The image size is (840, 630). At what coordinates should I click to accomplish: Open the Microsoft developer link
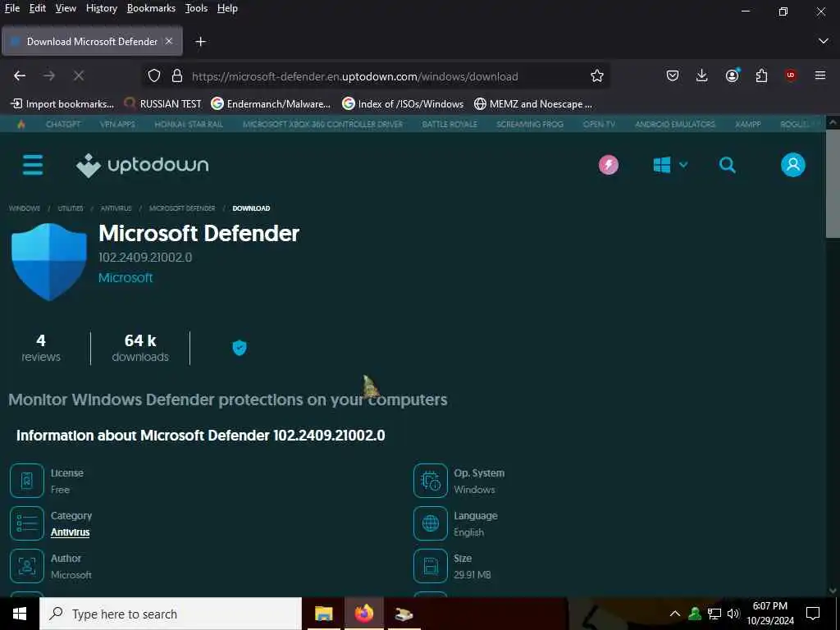(x=126, y=277)
